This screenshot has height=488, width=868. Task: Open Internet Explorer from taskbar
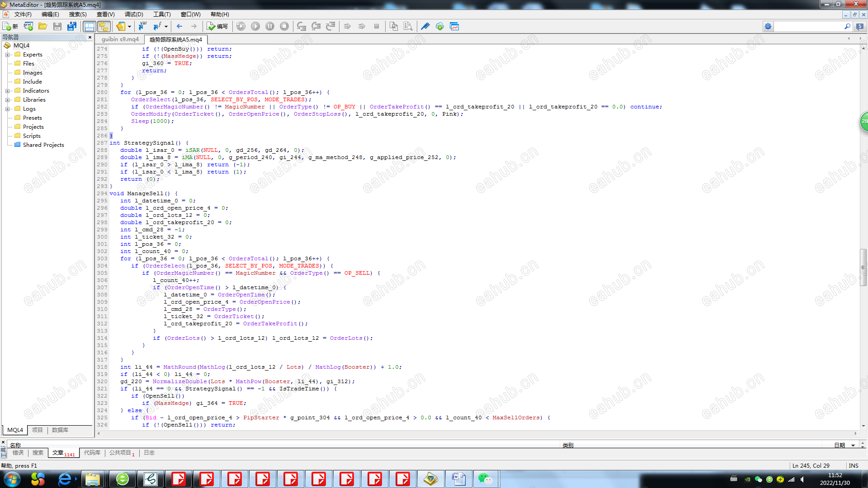point(65,479)
